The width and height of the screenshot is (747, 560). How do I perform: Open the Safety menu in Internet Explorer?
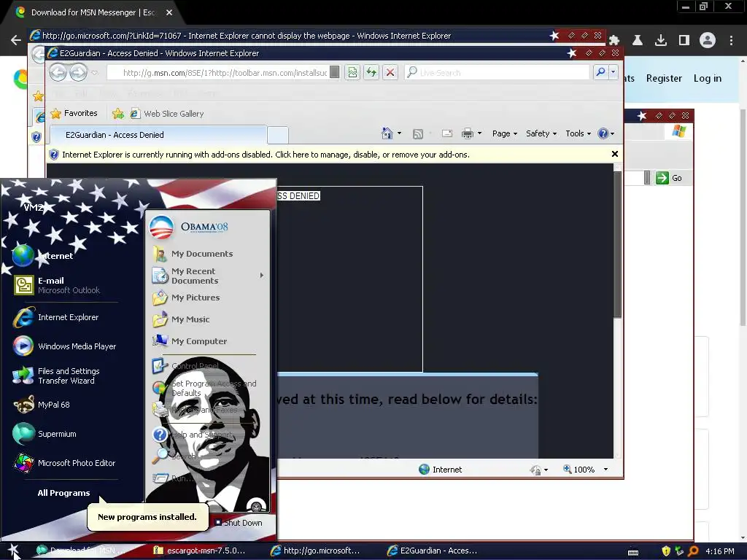pos(541,134)
